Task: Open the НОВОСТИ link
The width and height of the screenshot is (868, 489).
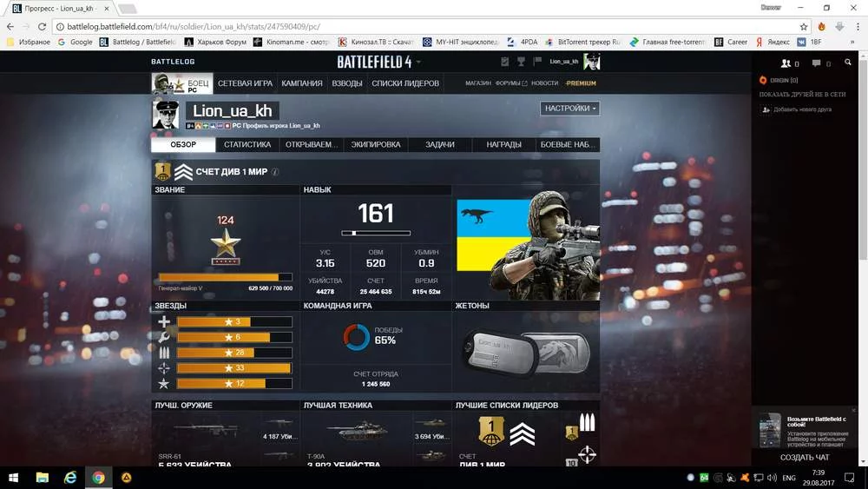Action: point(545,83)
